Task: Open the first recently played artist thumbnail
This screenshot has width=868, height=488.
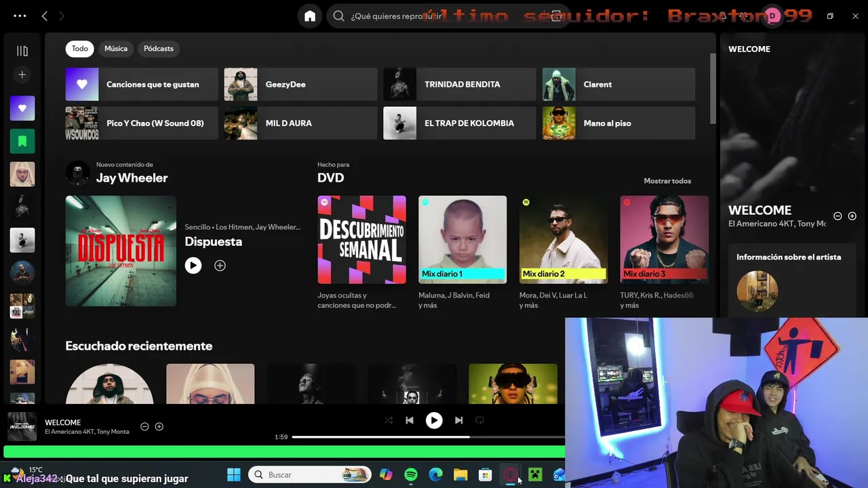Action: (110, 384)
